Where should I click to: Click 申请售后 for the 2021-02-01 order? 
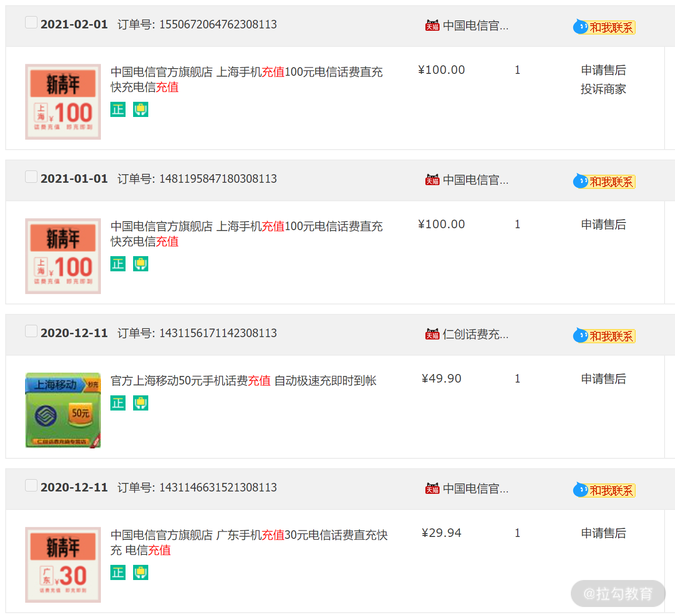coord(603,70)
